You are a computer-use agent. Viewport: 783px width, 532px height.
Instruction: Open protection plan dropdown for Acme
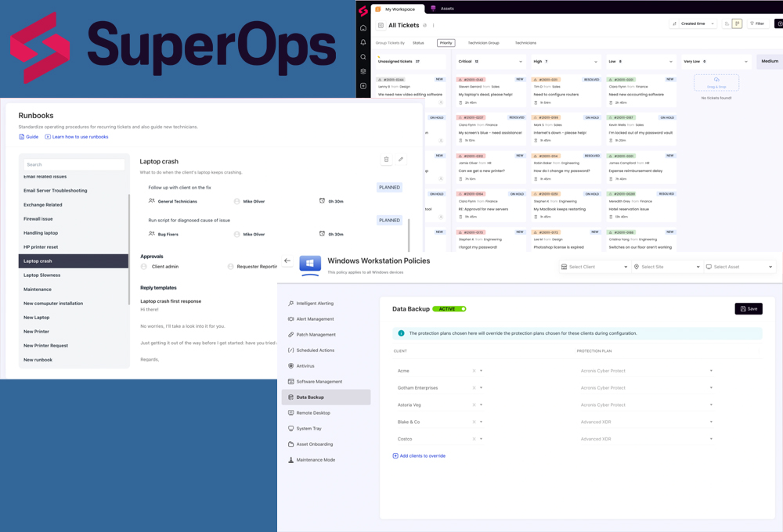point(646,371)
